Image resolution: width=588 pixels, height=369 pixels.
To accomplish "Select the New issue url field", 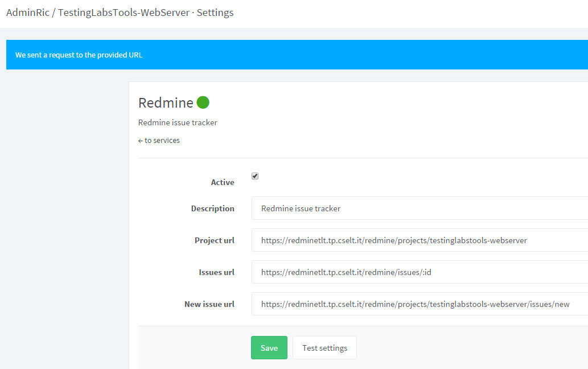I will click(x=420, y=304).
